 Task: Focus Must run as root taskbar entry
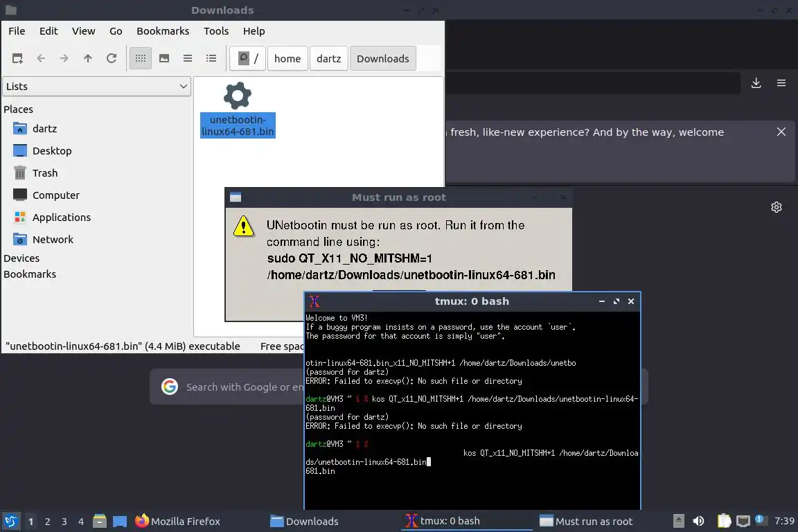[x=586, y=522]
